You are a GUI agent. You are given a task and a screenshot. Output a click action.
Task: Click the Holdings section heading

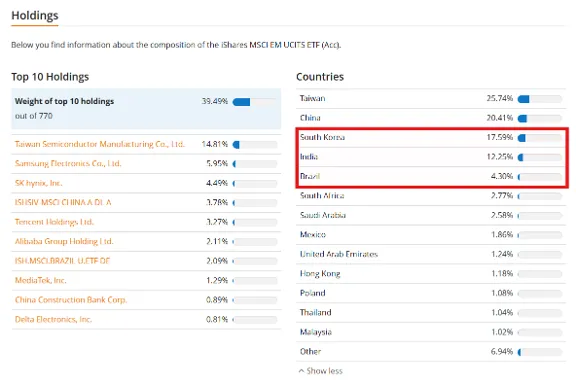tap(35, 15)
